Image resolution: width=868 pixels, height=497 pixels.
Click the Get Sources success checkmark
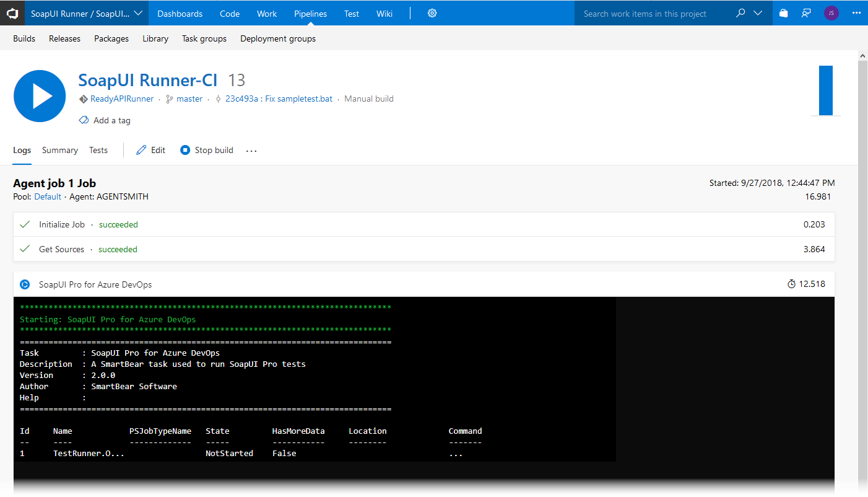(25, 249)
